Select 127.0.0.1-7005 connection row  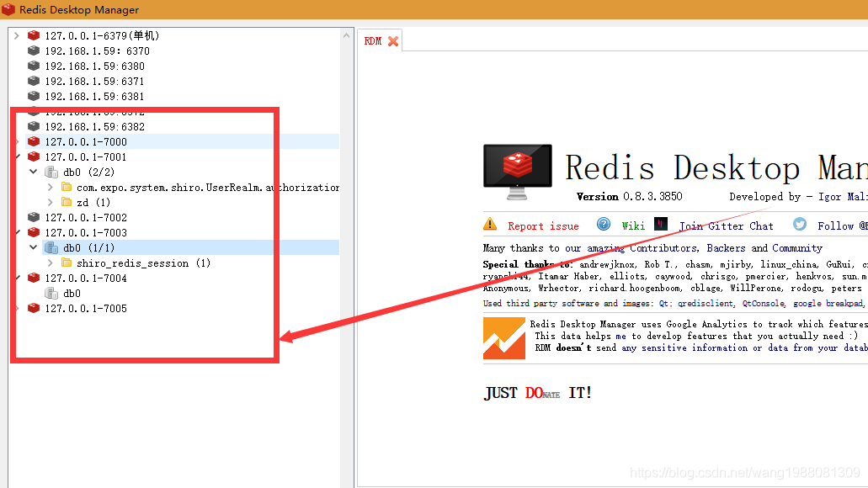click(x=86, y=308)
